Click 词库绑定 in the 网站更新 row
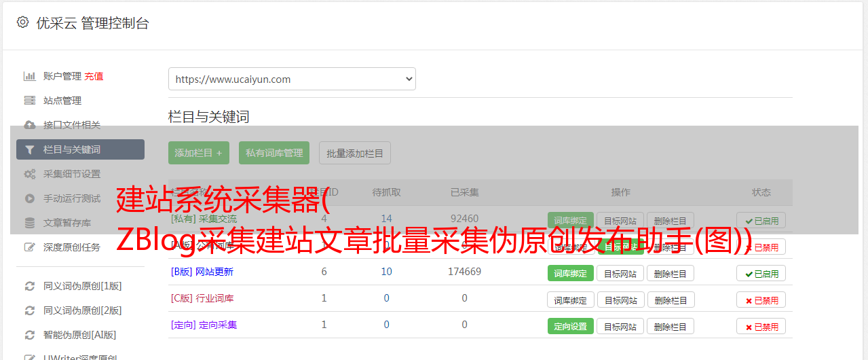 click(571, 273)
